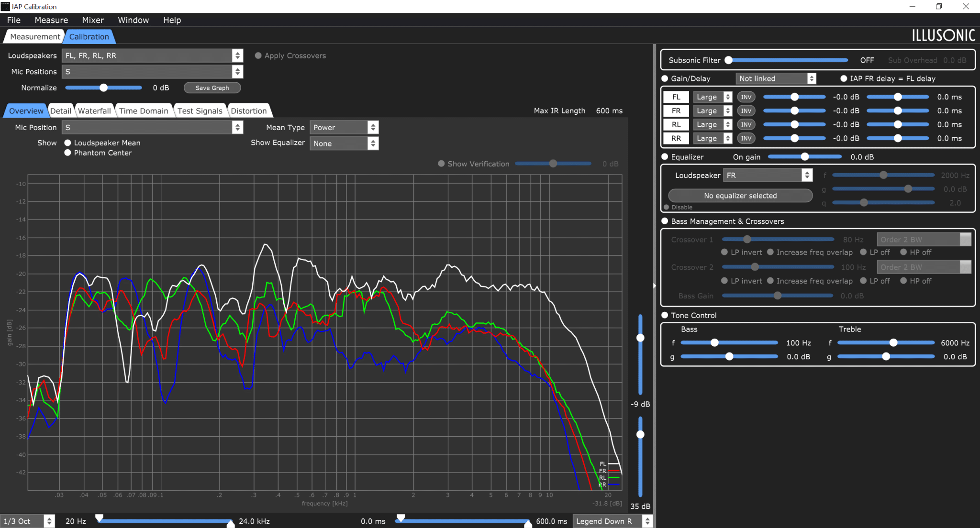Viewport: 980px width, 528px height.
Task: Open the Mic Position dropdown in Overview
Action: click(153, 128)
